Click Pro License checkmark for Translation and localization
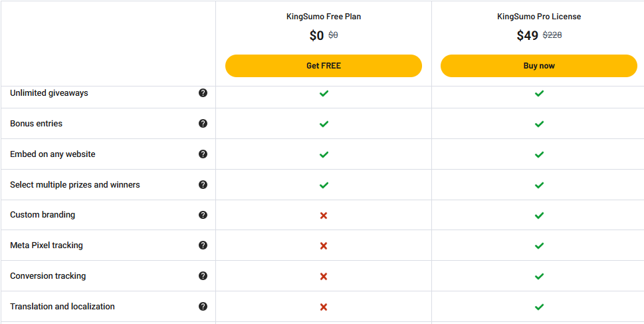 [539, 307]
